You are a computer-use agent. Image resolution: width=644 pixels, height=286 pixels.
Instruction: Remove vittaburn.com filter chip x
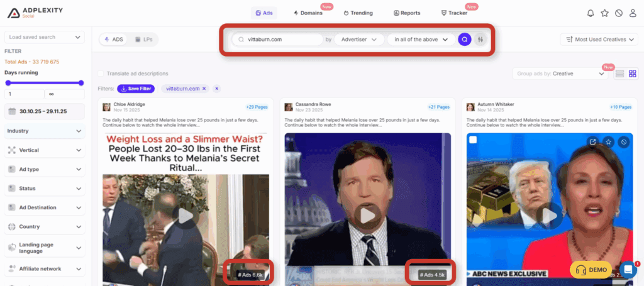[x=204, y=89]
